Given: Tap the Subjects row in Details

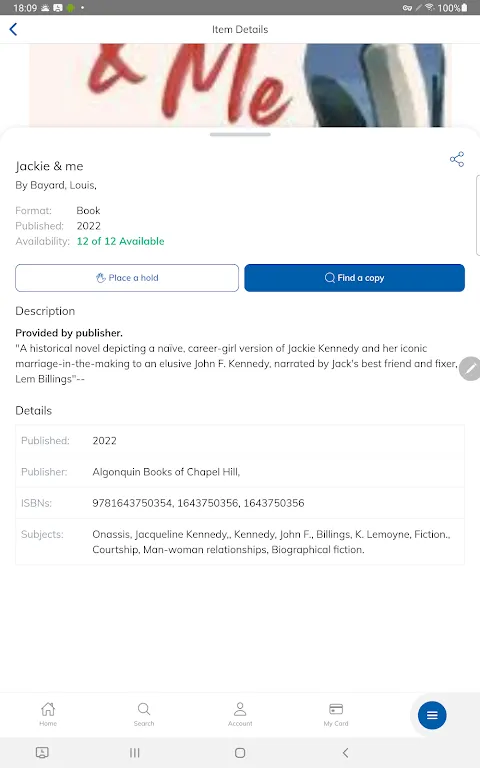Looking at the screenshot, I should 240,542.
